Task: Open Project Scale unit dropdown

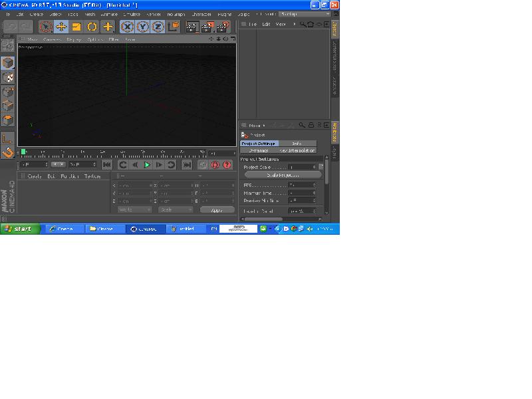Action: 321,167
